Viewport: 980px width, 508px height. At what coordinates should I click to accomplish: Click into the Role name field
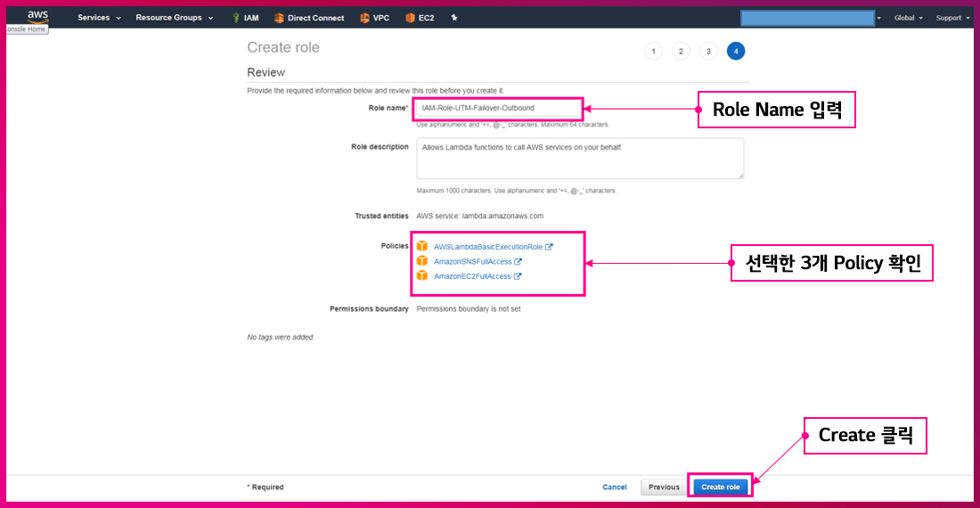pyautogui.click(x=499, y=109)
